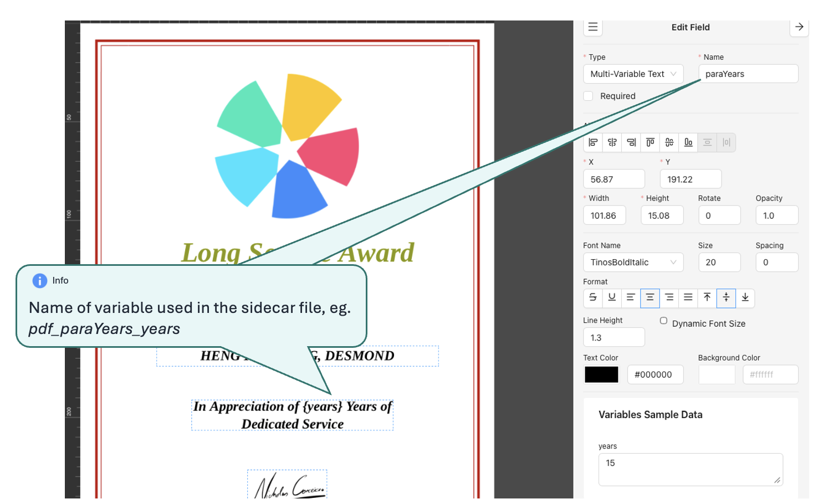The image size is (818, 504).
Task: Set vertical text alignment to bottom
Action: (745, 297)
